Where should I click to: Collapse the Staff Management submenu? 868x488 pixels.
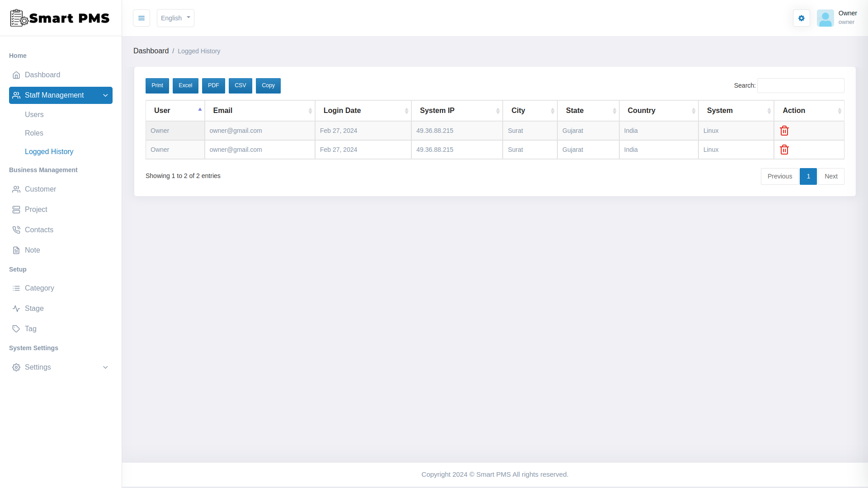(x=60, y=95)
